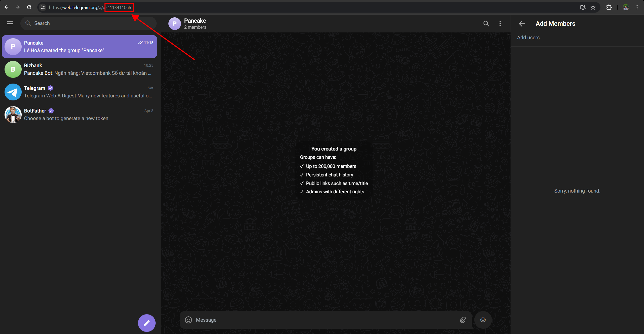Click the site information icon

(43, 7)
